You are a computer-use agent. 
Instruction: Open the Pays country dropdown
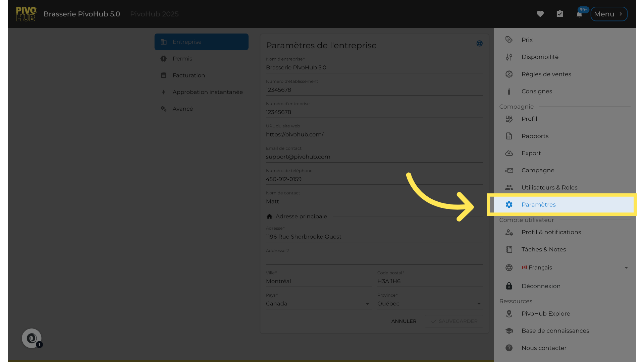click(318, 304)
